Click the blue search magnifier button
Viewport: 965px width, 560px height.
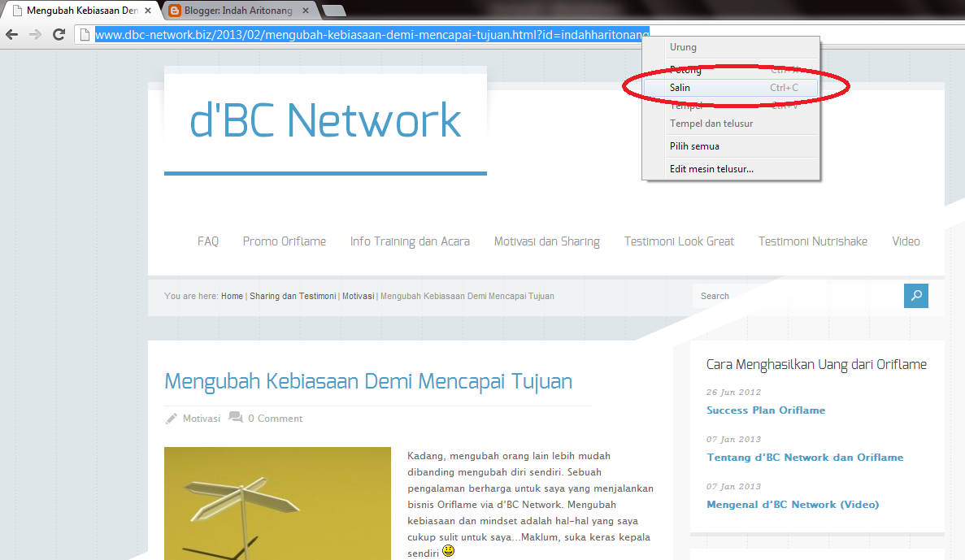[915, 295]
